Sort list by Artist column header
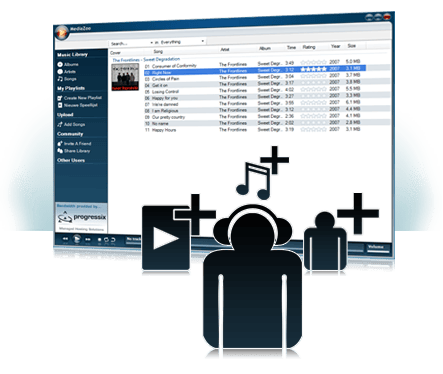This screenshot has height=374, width=443. pos(225,49)
